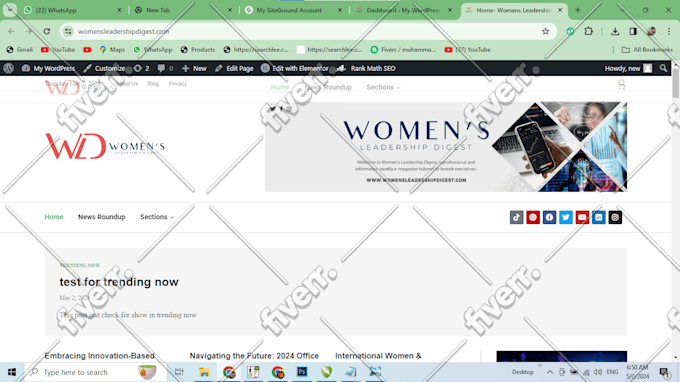
Task: Reload the current page
Action: (47, 31)
